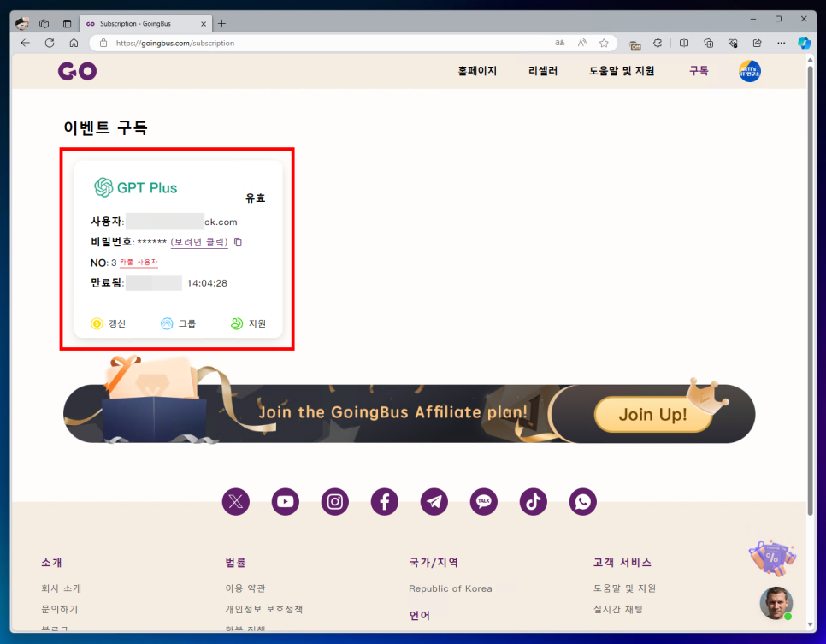Open 도움말 및 지원 footer link
Viewport: 826px width, 644px height.
point(624,588)
